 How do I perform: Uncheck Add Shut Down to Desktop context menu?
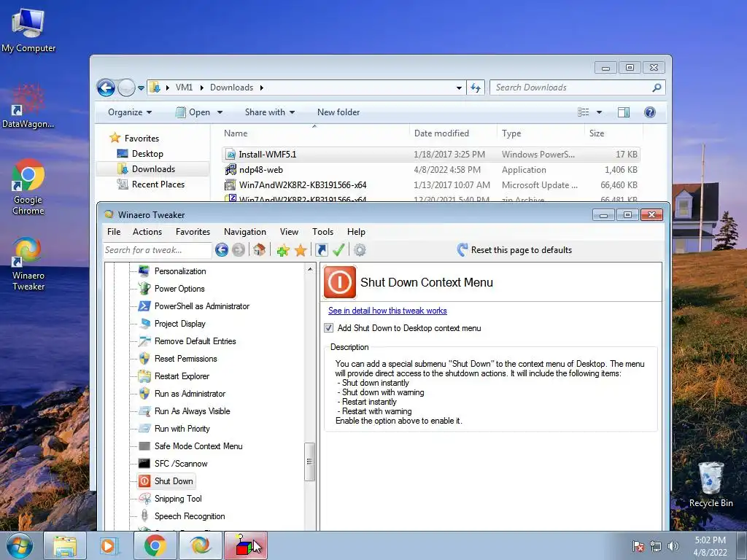tap(329, 327)
